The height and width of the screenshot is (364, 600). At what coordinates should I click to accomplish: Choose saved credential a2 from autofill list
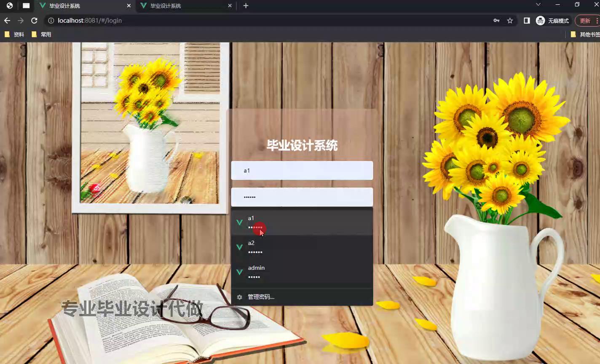tap(302, 247)
